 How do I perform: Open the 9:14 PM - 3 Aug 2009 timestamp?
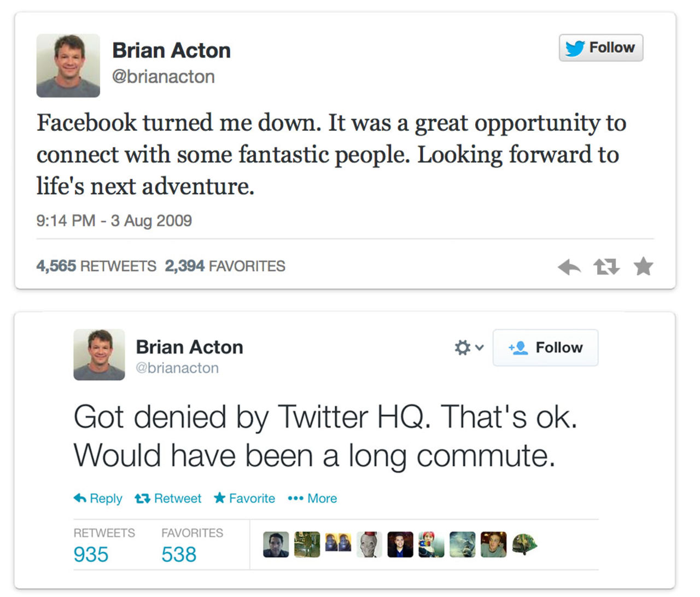point(114,221)
